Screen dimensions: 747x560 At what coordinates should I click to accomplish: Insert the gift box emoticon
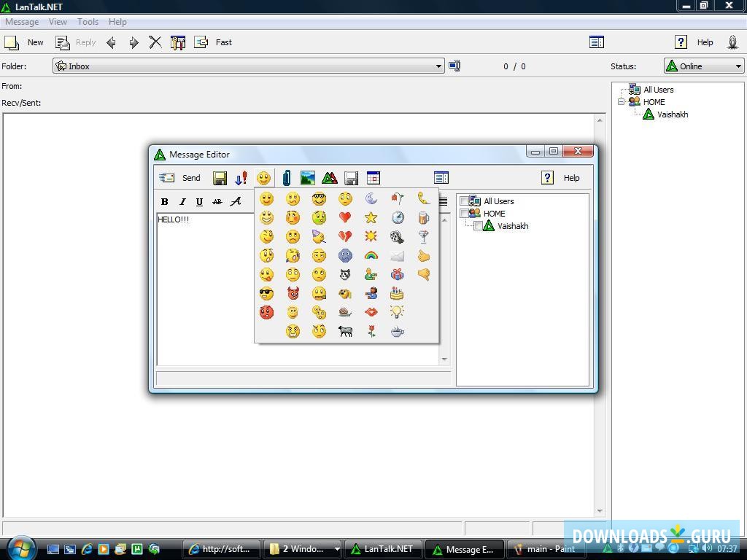pyautogui.click(x=398, y=274)
